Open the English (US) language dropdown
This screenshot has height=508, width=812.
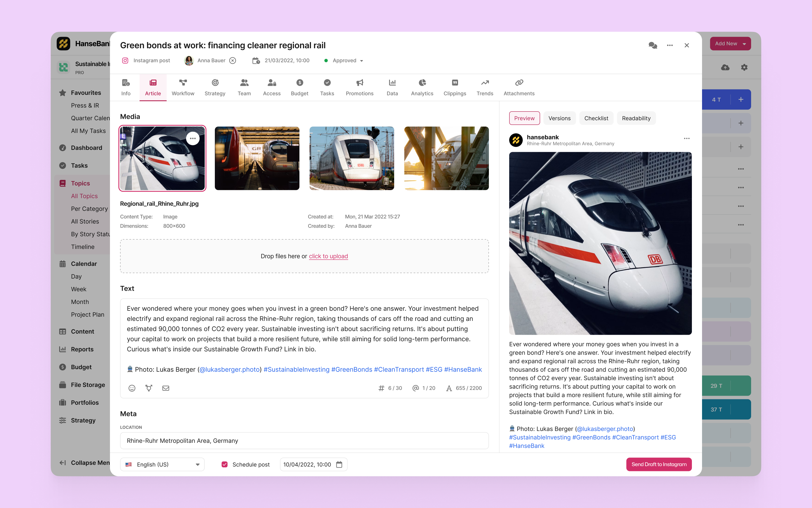pyautogui.click(x=162, y=464)
